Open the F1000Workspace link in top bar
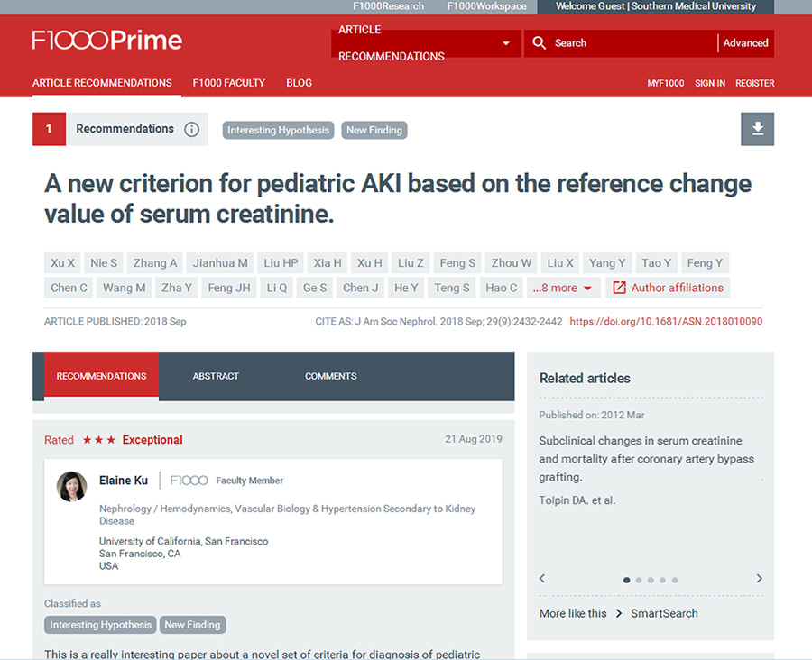The width and height of the screenshot is (812, 660). tap(487, 6)
